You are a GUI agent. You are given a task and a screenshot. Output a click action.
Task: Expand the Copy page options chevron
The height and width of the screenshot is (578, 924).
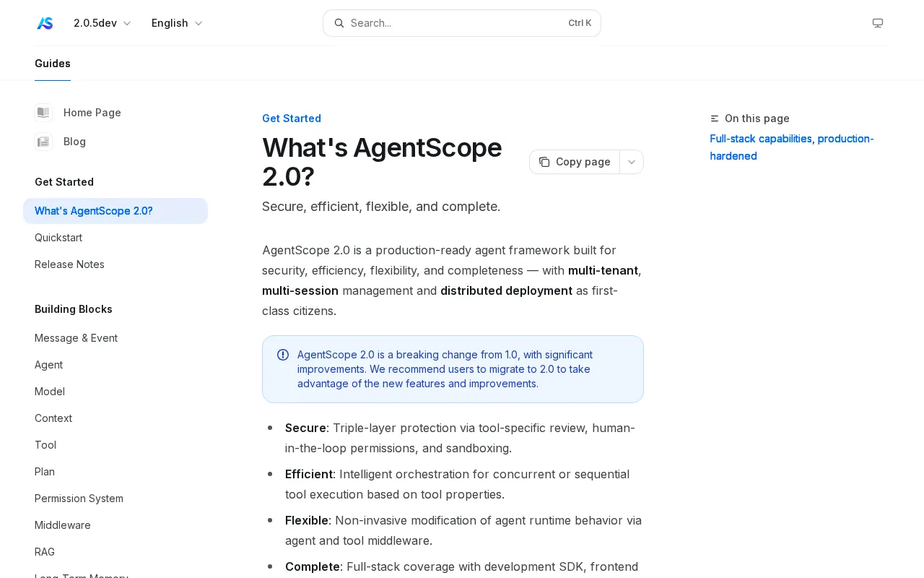632,162
